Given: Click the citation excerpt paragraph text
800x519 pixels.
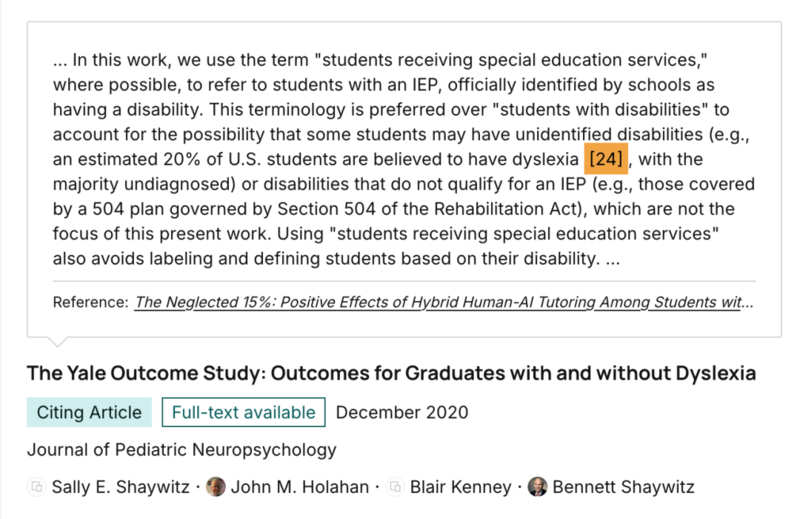Looking at the screenshot, I should pyautogui.click(x=404, y=159).
